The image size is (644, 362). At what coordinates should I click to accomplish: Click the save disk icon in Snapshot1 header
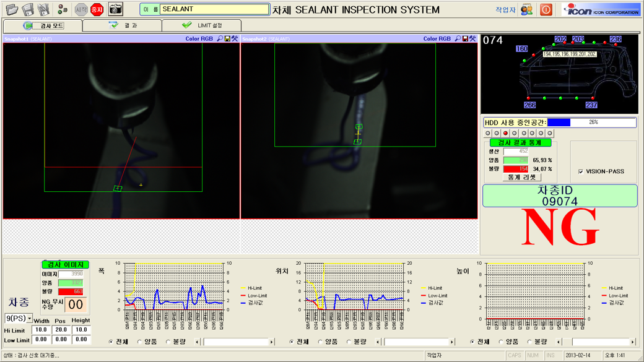[227, 38]
